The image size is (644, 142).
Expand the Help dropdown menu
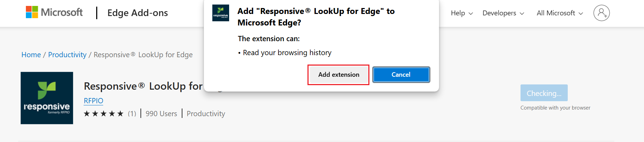click(462, 13)
